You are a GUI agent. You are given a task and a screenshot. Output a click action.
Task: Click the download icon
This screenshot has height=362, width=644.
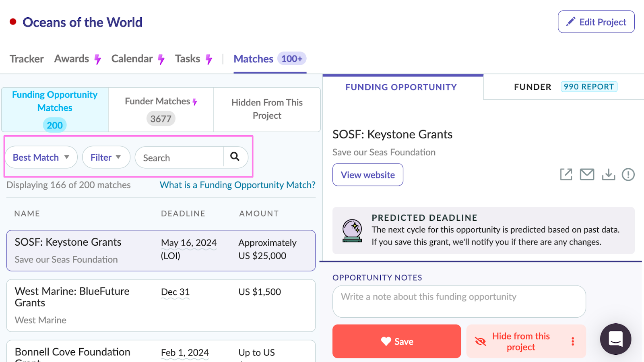(x=608, y=174)
